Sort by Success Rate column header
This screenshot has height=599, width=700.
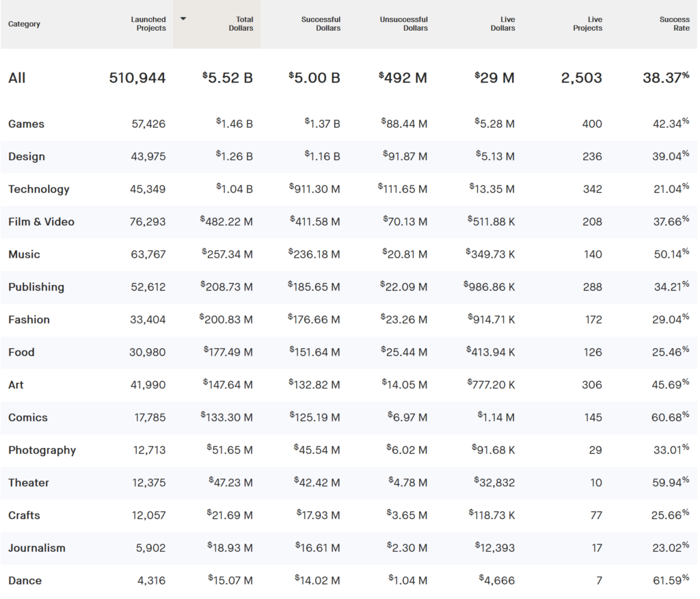[675, 24]
